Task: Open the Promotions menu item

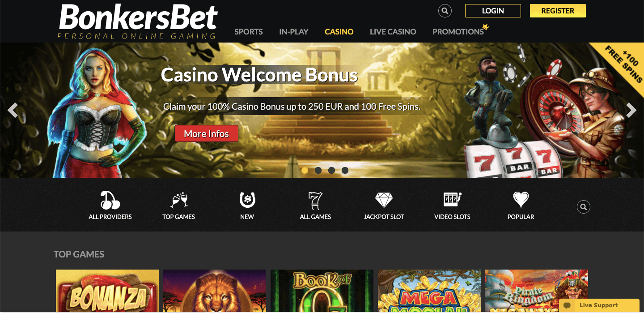Action: (x=458, y=32)
